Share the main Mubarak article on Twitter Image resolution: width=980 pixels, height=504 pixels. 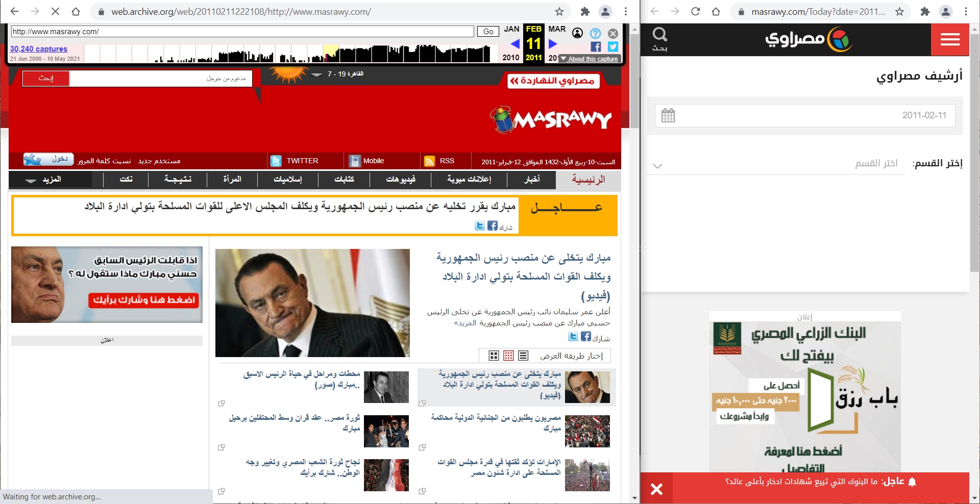click(573, 337)
